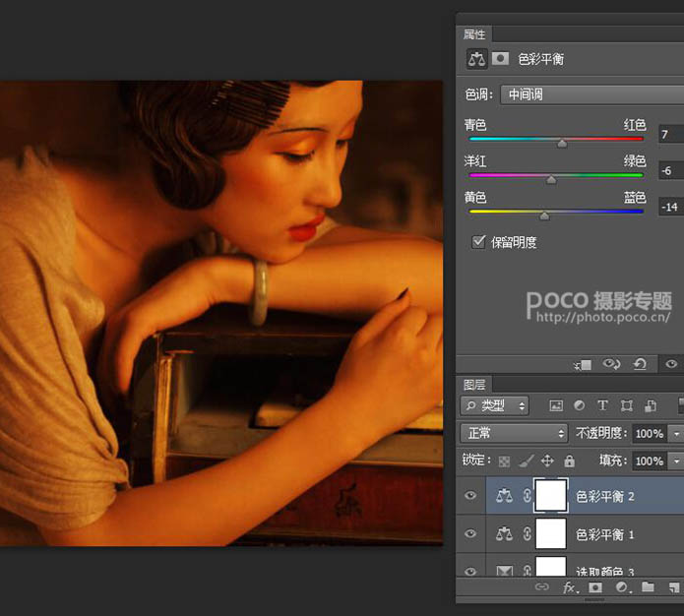Click the 黄色-蓝色 slider handle
Screen dimensions: 684x616
coord(544,215)
